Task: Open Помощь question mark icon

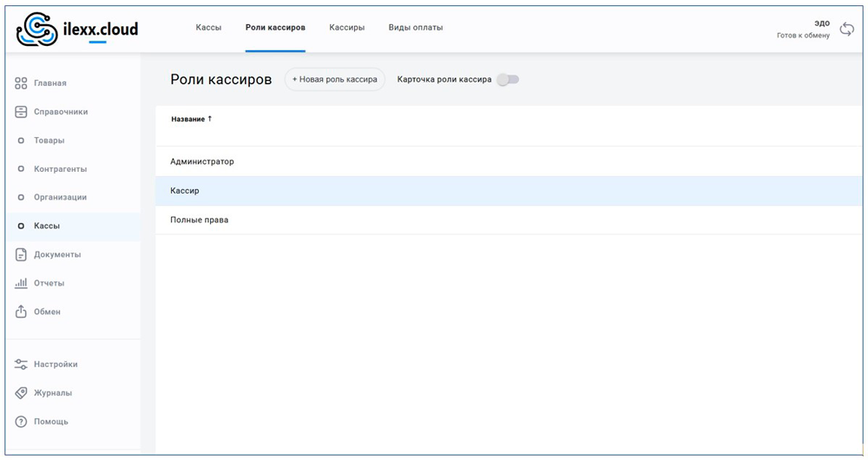Action: click(x=22, y=422)
